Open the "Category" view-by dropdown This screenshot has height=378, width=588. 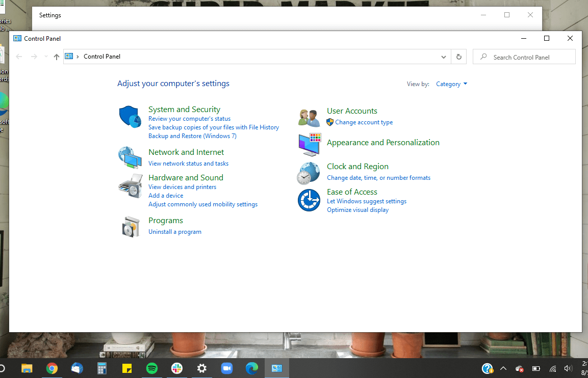(x=451, y=84)
